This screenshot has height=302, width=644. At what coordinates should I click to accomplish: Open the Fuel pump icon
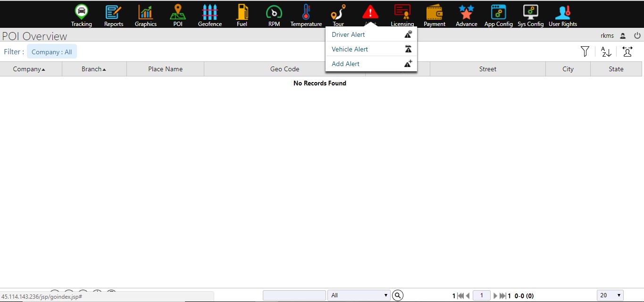coord(242,12)
